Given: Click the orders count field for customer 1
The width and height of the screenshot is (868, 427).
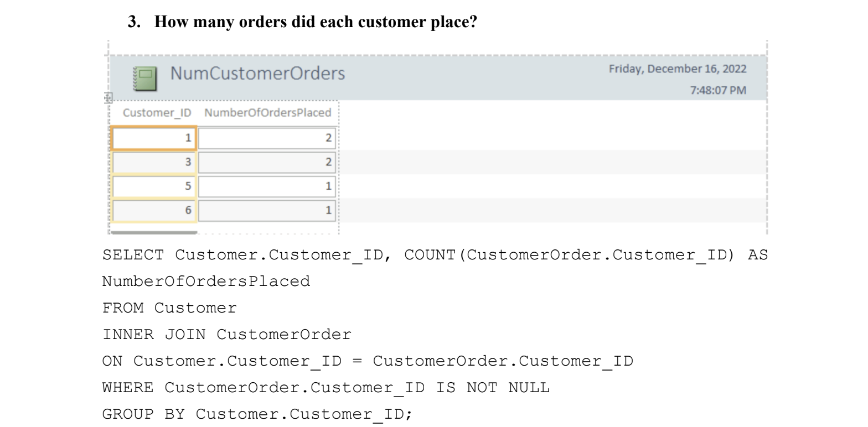Looking at the screenshot, I should [266, 138].
